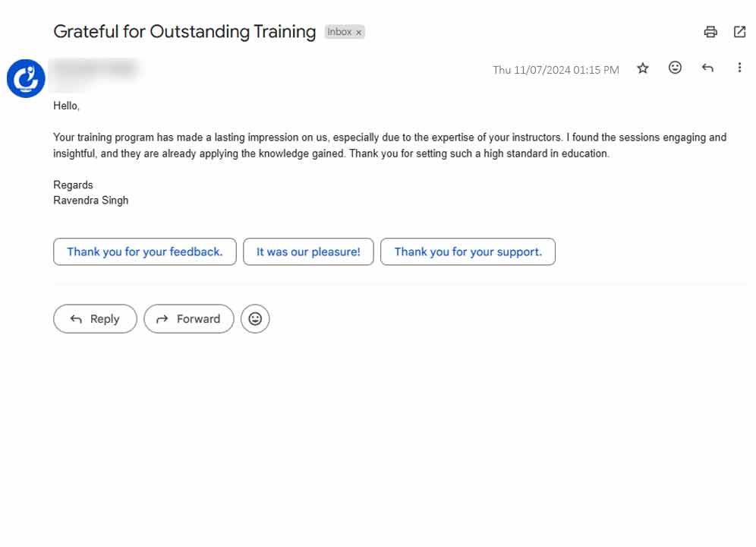
Task: Star the Grateful for Outstanding Training email
Action: coord(643,68)
